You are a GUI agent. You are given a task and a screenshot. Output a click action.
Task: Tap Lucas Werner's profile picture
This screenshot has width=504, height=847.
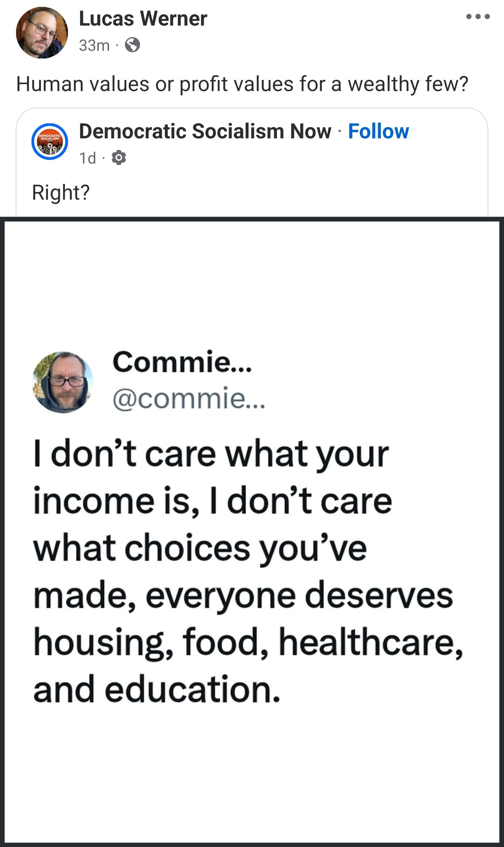pyautogui.click(x=42, y=33)
